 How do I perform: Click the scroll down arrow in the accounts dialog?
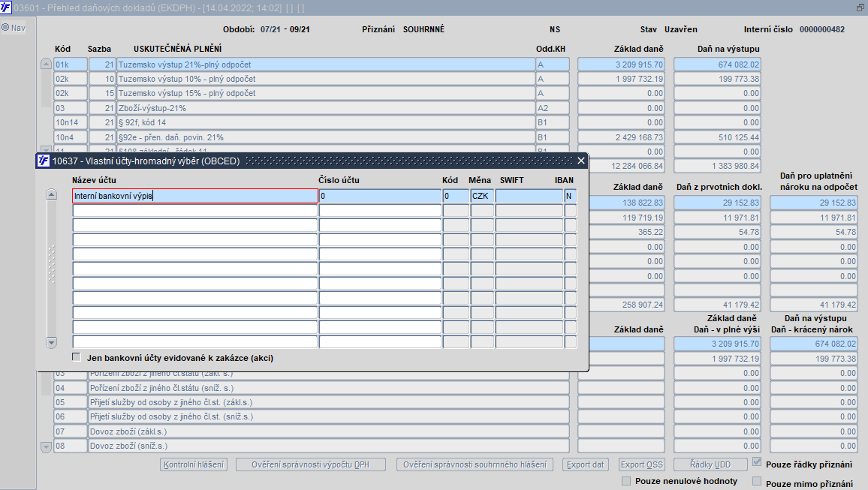point(52,342)
